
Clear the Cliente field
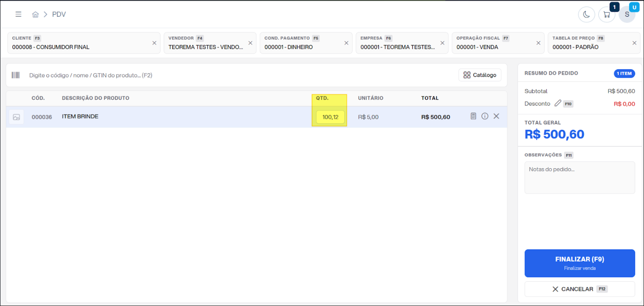(154, 43)
